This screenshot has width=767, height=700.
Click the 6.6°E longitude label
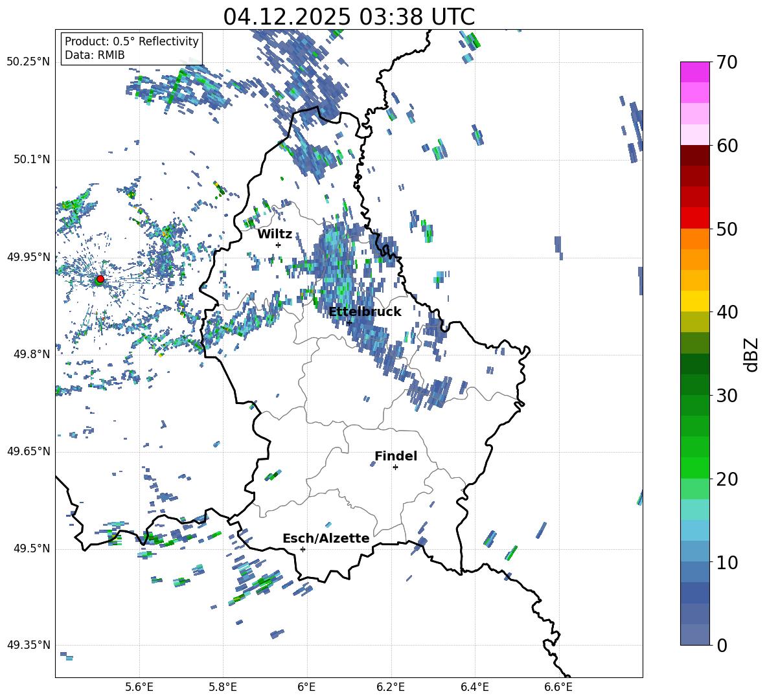tap(558, 687)
